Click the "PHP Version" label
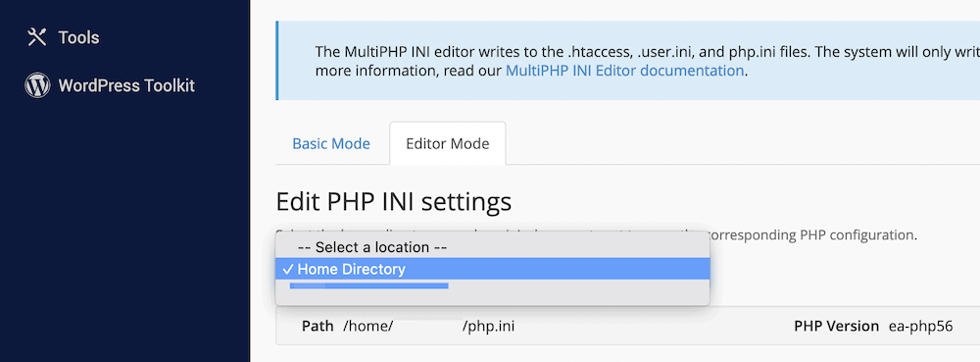This screenshot has height=362, width=980. (x=836, y=327)
